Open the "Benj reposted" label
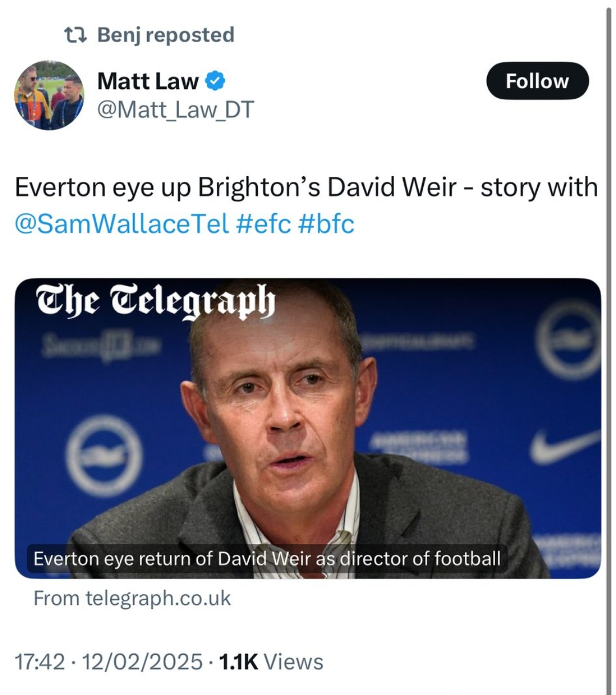The image size is (616, 695). (165, 35)
